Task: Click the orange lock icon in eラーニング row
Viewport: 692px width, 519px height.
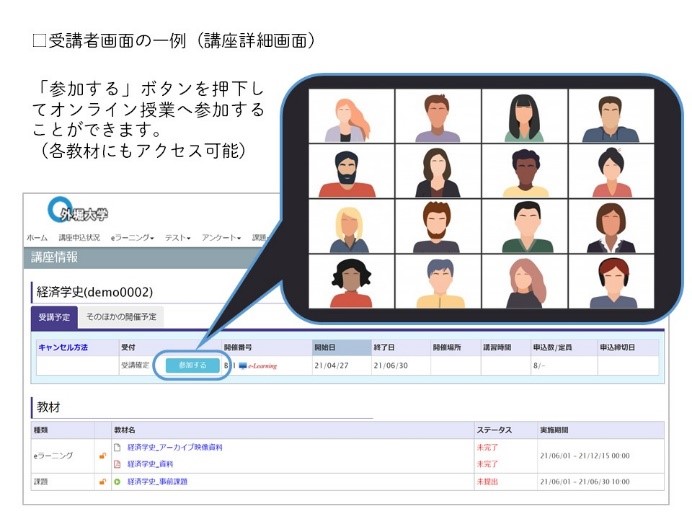Action: tap(101, 456)
